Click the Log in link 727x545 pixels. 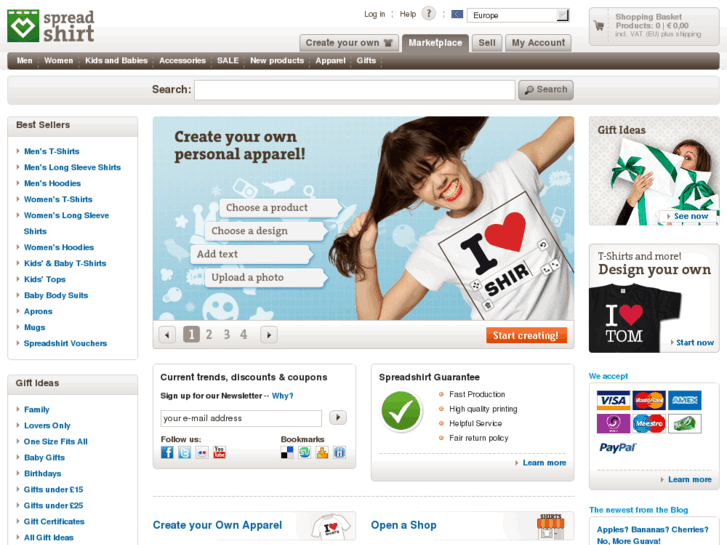374,14
